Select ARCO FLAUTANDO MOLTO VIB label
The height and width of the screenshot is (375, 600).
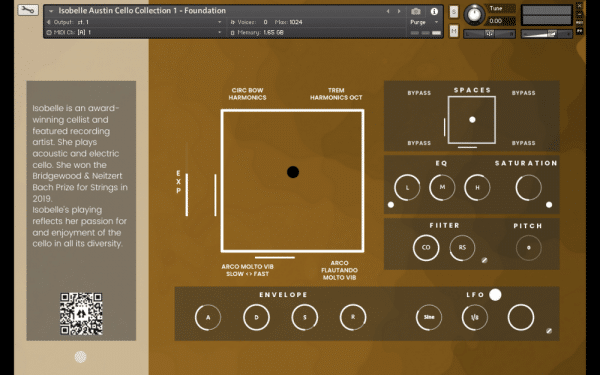pyautogui.click(x=339, y=270)
